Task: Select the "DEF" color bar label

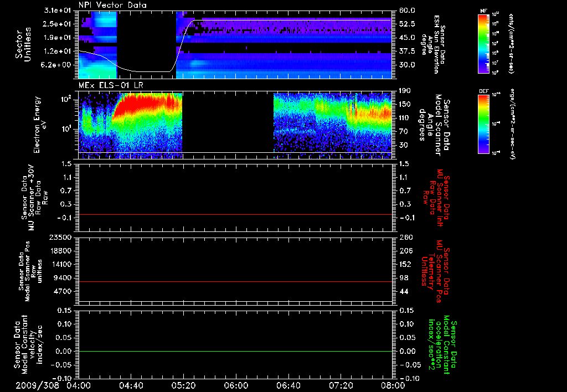Action: click(x=483, y=91)
